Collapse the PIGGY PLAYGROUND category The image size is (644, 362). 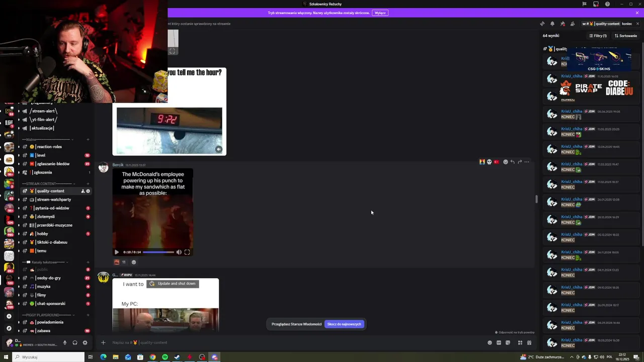pos(48,315)
